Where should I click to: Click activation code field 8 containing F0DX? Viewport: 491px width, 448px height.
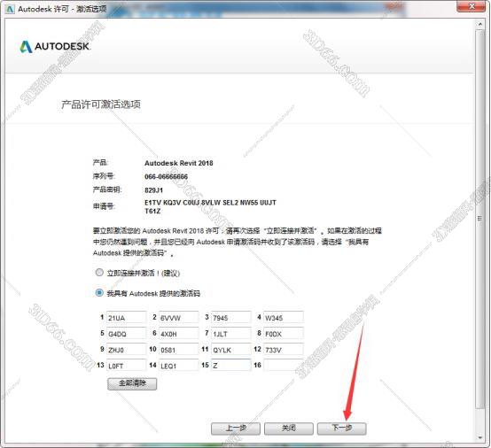[283, 334]
